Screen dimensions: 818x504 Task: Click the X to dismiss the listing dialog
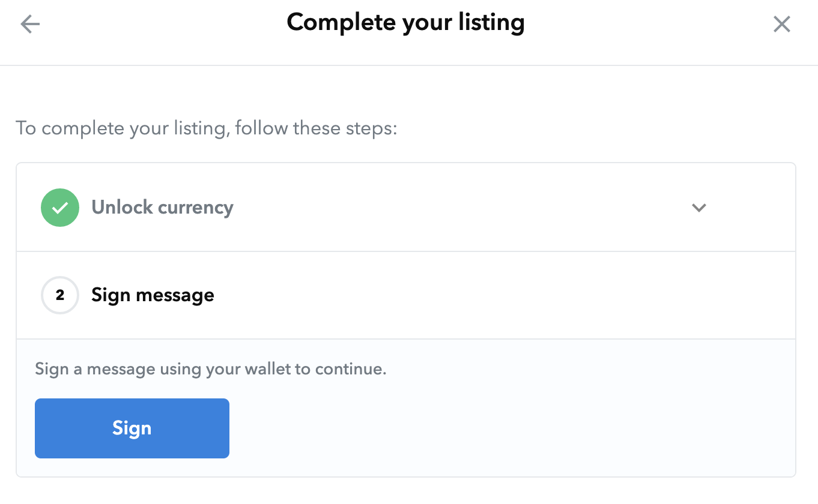pyautogui.click(x=781, y=24)
